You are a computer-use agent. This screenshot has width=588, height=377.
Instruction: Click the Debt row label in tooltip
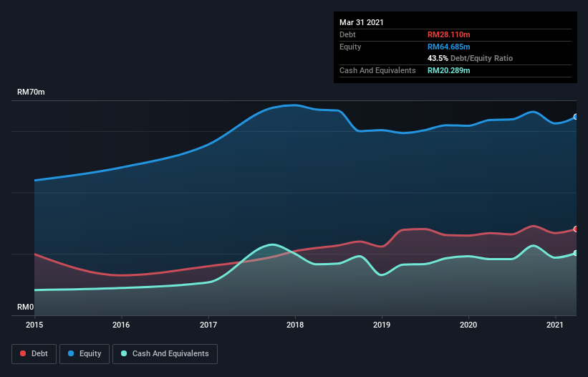tap(347, 34)
